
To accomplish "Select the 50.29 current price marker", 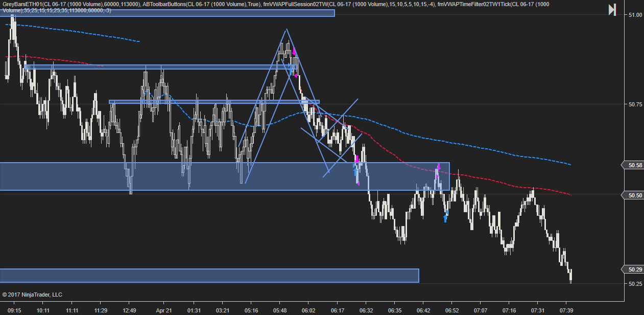I will coord(632,269).
